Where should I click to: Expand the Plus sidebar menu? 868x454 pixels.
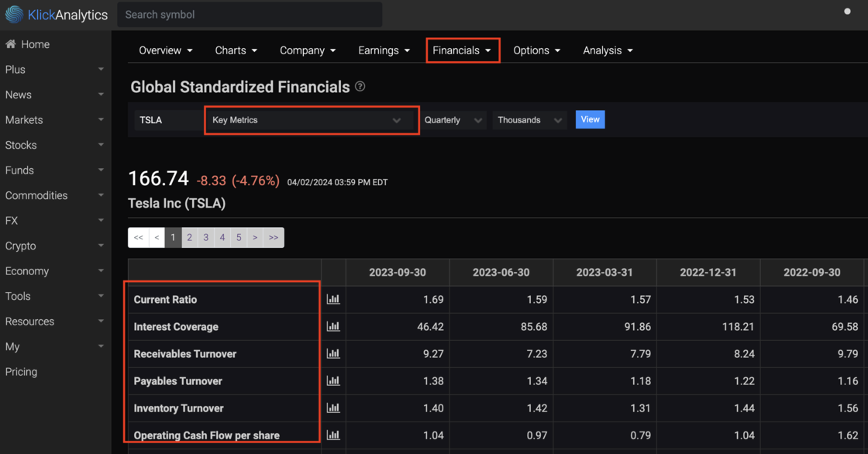tap(54, 69)
